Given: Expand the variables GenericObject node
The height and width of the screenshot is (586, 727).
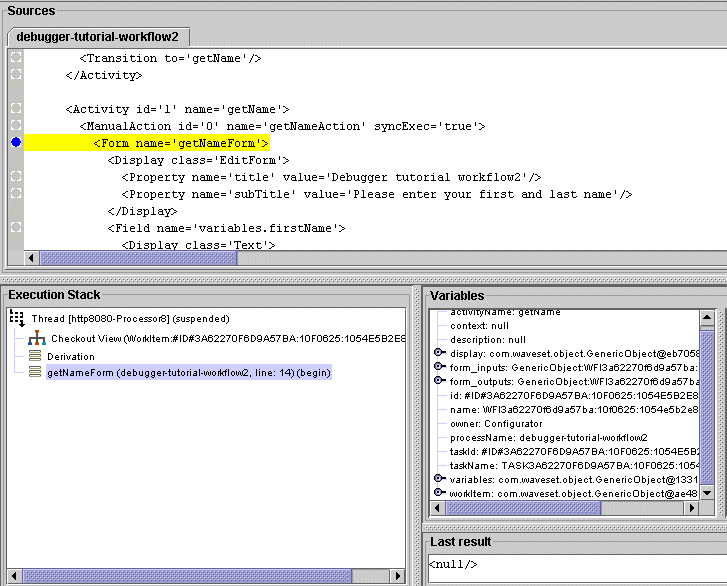Looking at the screenshot, I should (440, 478).
